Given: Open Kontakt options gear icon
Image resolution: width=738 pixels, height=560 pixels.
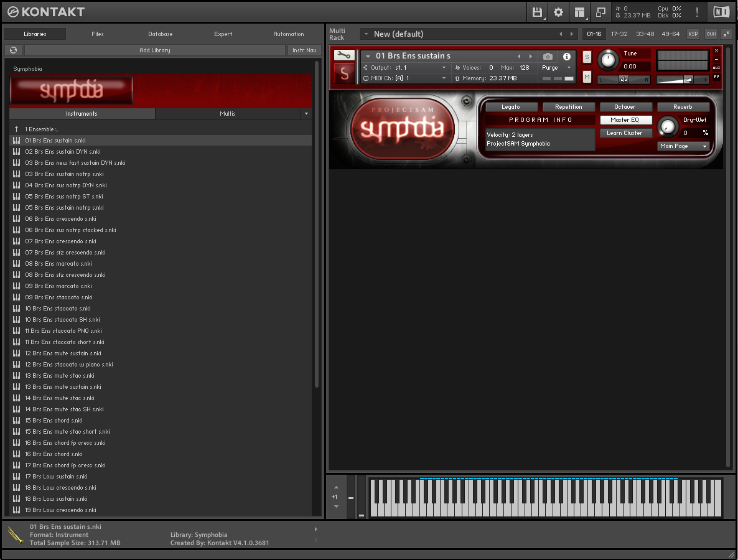Looking at the screenshot, I should coord(558,12).
